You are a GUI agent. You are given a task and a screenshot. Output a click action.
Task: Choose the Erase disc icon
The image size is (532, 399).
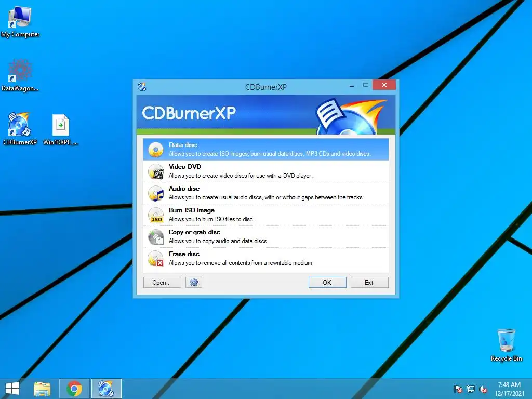156,259
